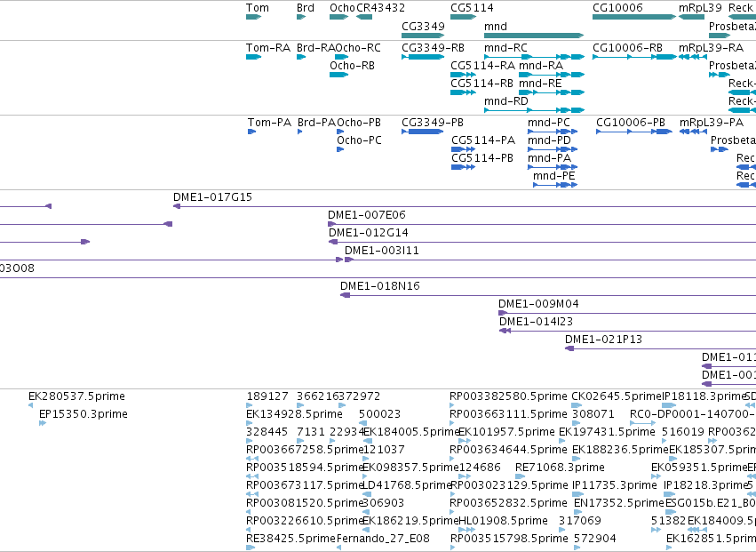Viewport: 756px width, 552px height.
Task: Click the CR43432 gene label
Action: [x=380, y=8]
